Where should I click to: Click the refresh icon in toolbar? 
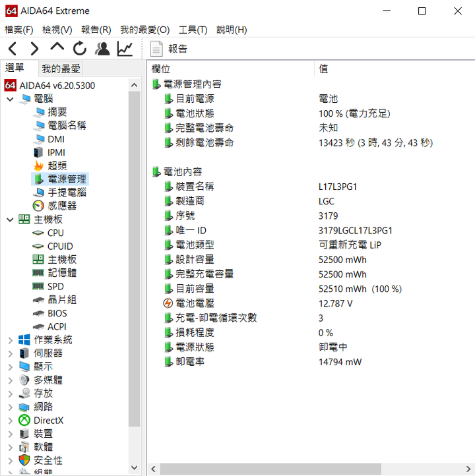80,49
